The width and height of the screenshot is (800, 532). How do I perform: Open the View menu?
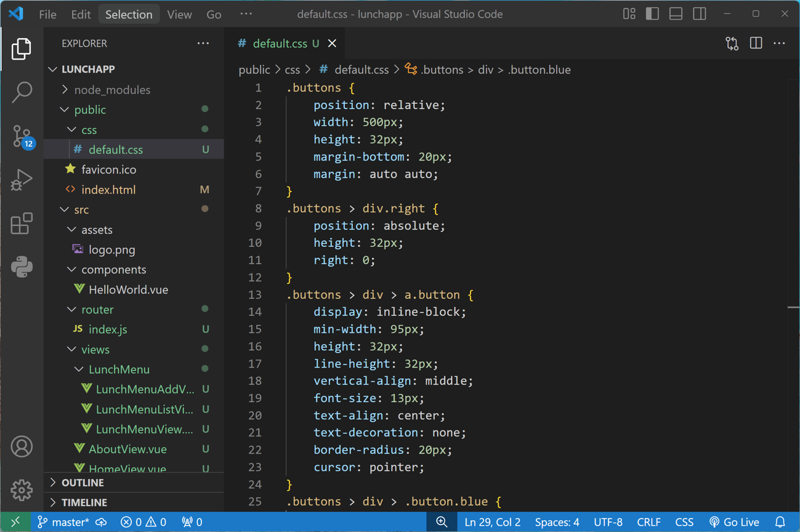(x=179, y=14)
